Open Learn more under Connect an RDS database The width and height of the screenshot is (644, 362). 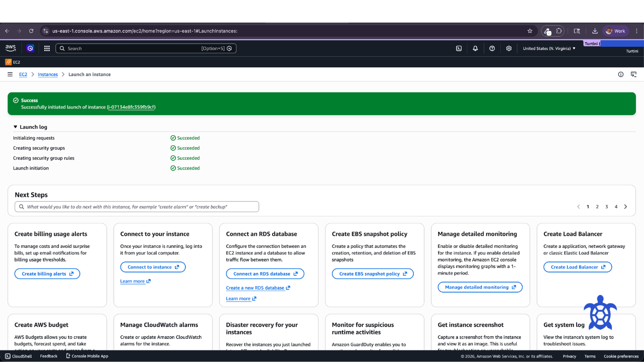[241, 299]
